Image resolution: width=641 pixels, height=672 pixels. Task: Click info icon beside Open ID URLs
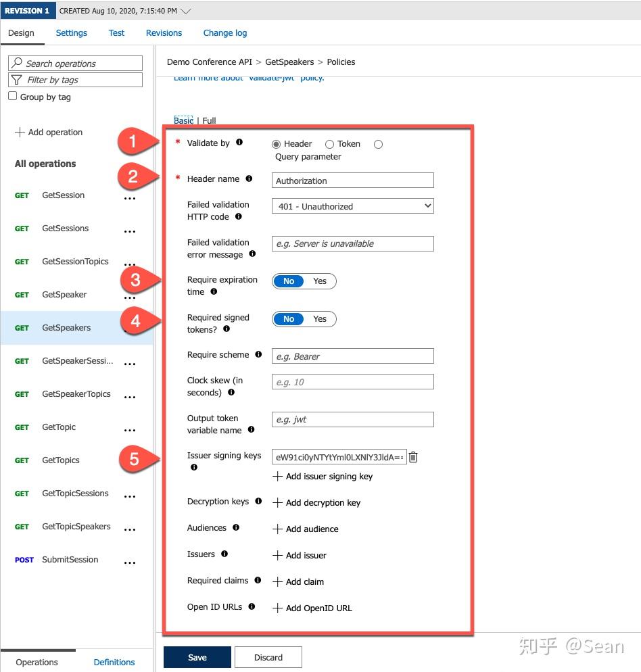click(x=252, y=606)
